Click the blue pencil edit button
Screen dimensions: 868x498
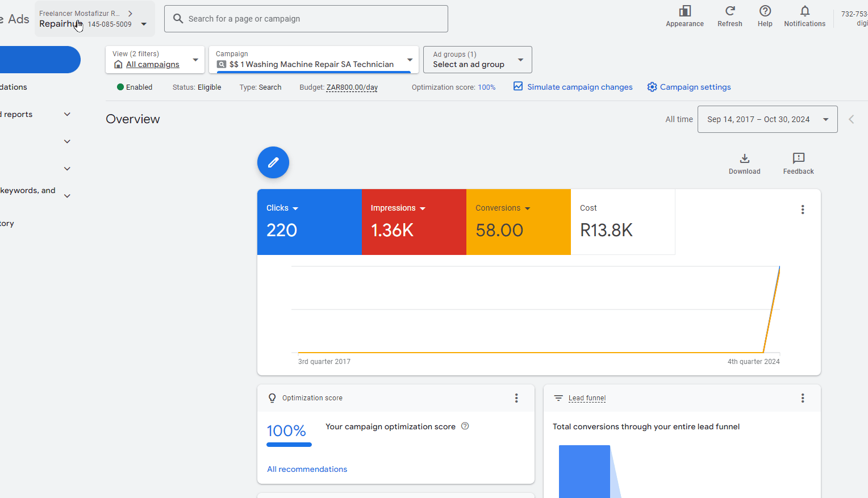pyautogui.click(x=273, y=162)
